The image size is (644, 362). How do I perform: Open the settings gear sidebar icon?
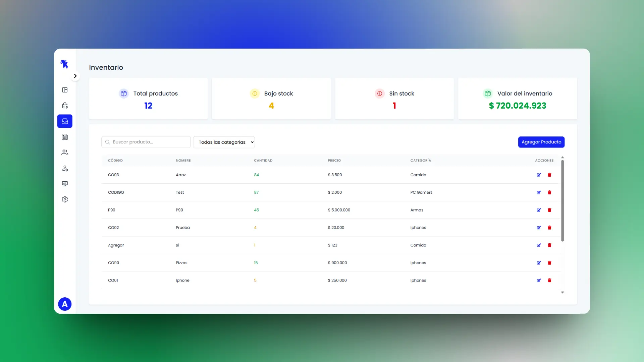(x=65, y=199)
